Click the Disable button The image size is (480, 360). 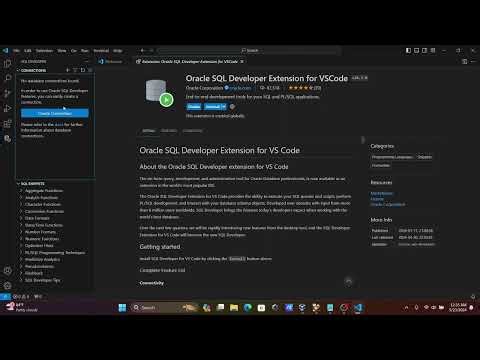click(x=194, y=107)
